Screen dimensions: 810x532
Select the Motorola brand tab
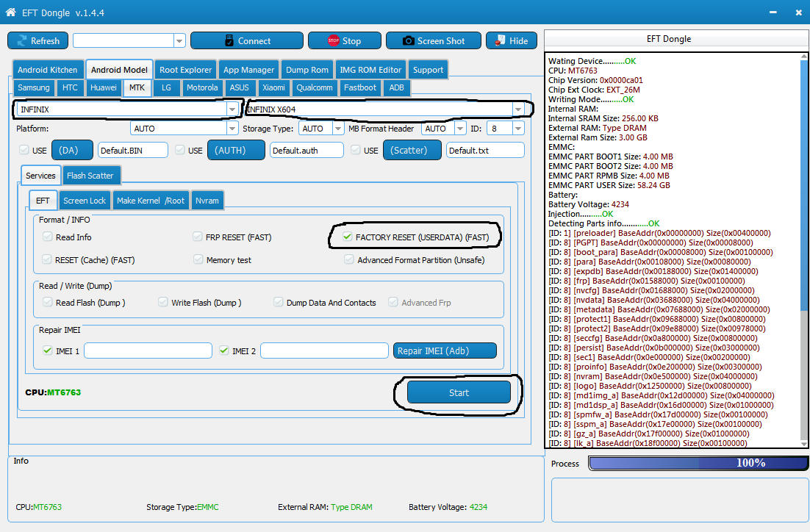[x=202, y=87]
